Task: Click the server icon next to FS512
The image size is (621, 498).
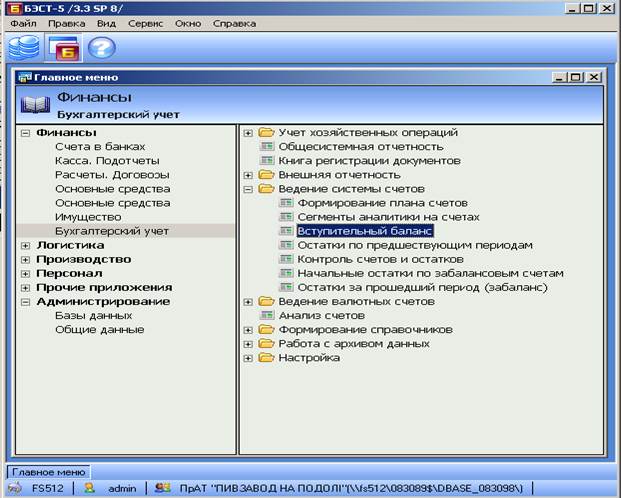Action: tap(15, 488)
